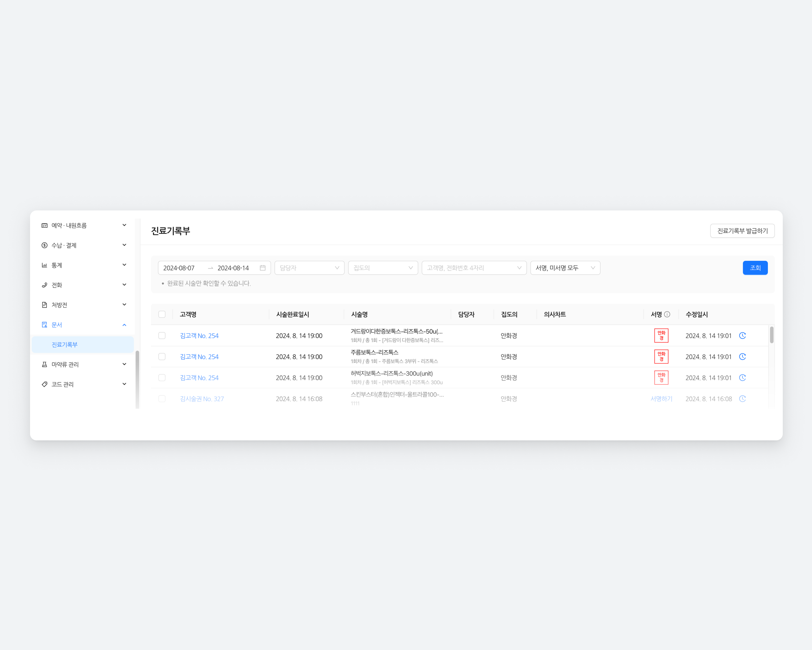The height and width of the screenshot is (650, 812).
Task: Expand the 코드 관리 chevron
Action: pyautogui.click(x=124, y=384)
